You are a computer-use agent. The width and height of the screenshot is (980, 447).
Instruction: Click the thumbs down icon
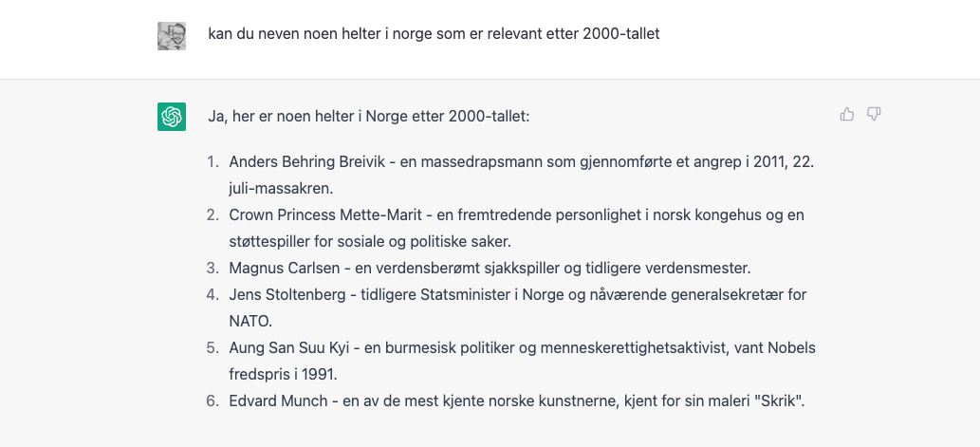(874, 114)
